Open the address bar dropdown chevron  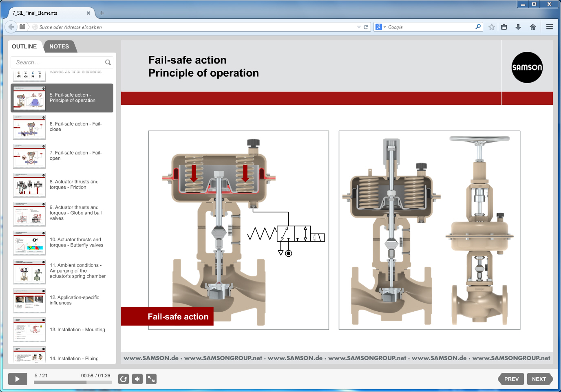tap(358, 27)
